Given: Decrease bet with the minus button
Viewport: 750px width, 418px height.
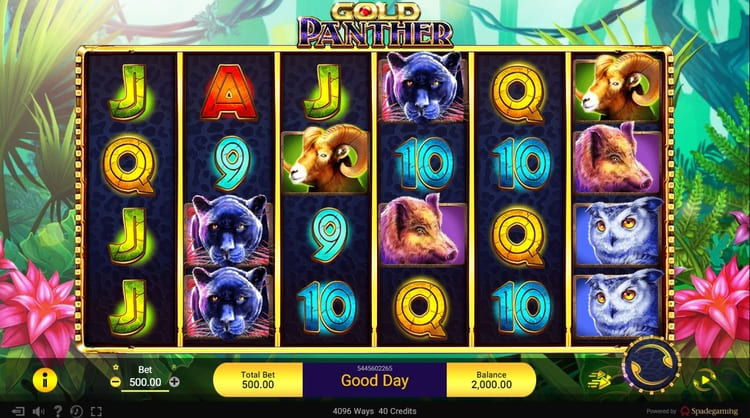Looking at the screenshot, I should 115,382.
